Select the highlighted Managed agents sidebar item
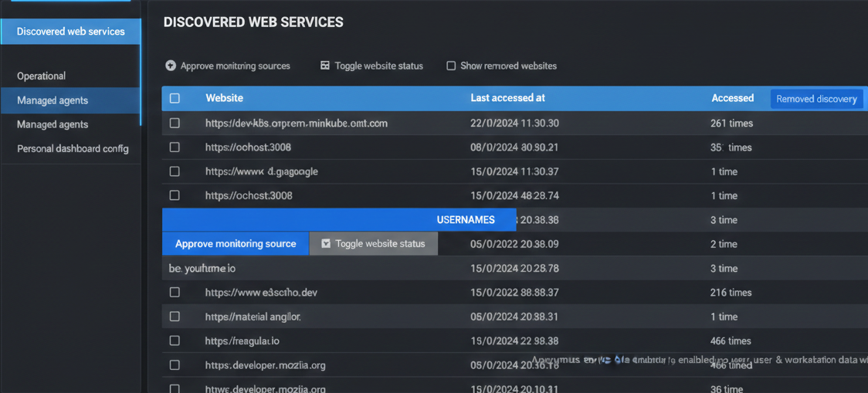 [x=53, y=100]
